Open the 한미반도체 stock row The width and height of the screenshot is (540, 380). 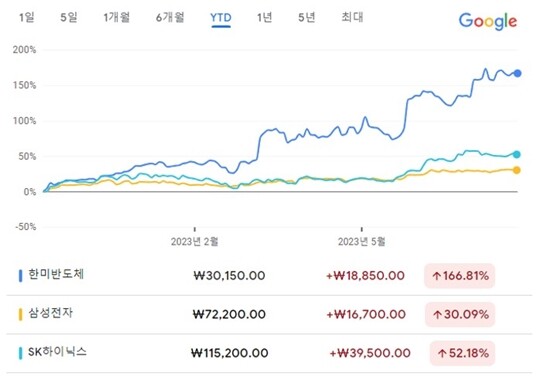point(269,276)
